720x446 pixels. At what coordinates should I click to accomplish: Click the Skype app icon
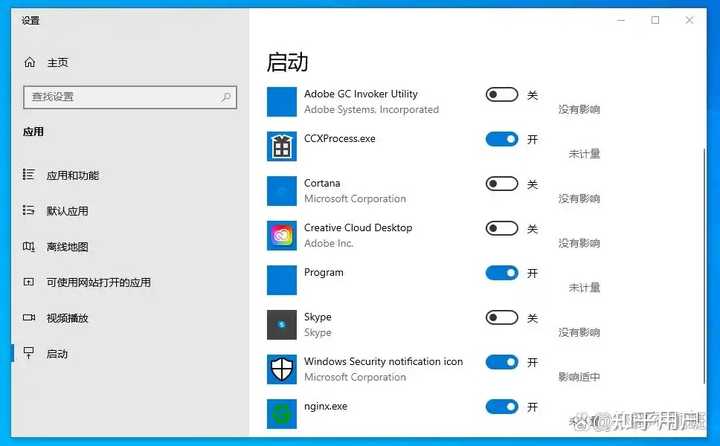(281, 325)
